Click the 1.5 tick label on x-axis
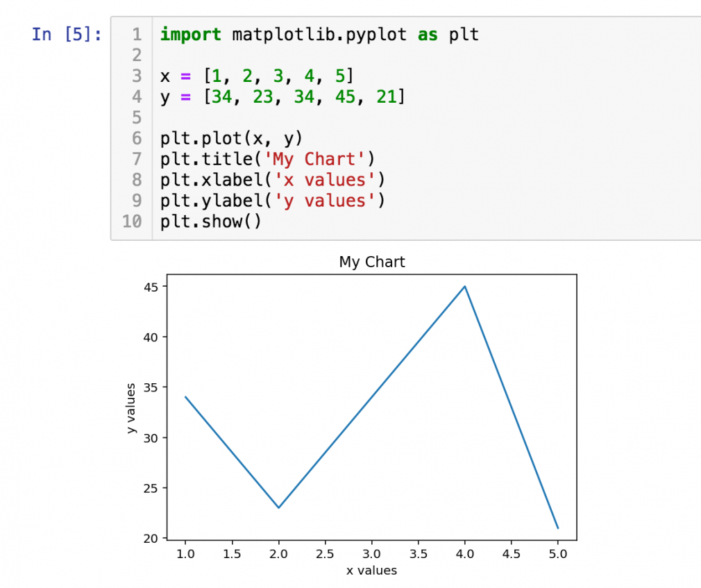This screenshot has height=588, width=701. [x=232, y=555]
